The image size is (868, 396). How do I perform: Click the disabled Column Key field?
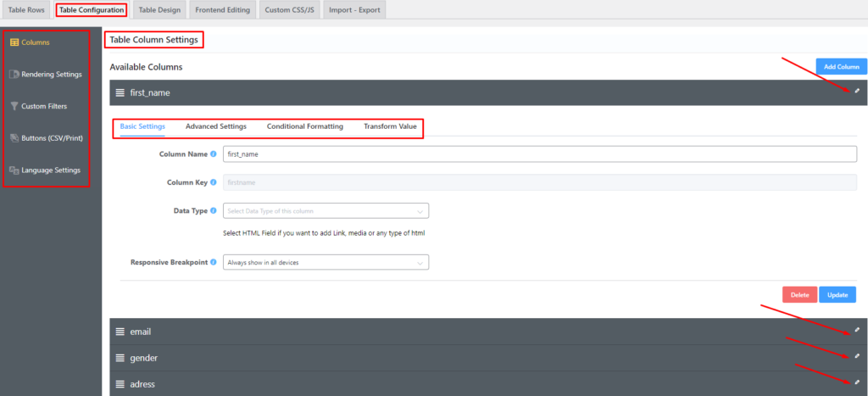coord(540,182)
